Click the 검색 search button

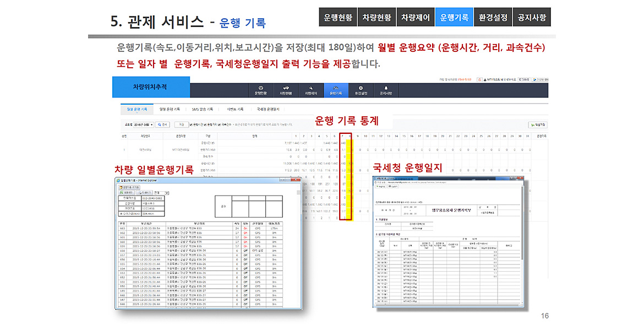coord(162,125)
